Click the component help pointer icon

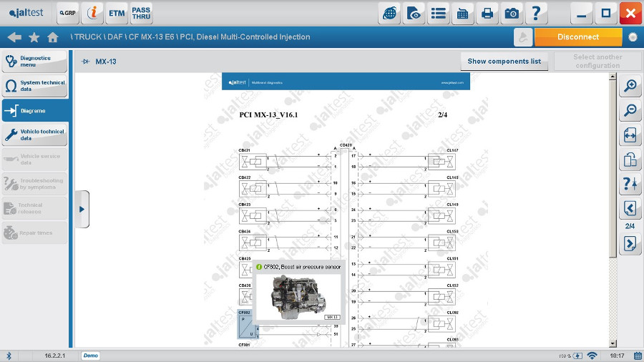(630, 183)
